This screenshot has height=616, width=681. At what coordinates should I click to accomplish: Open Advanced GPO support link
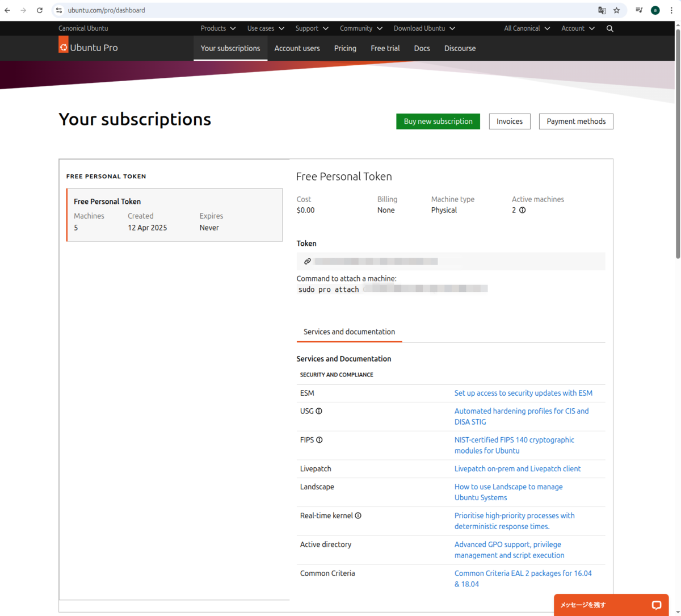coord(509,550)
